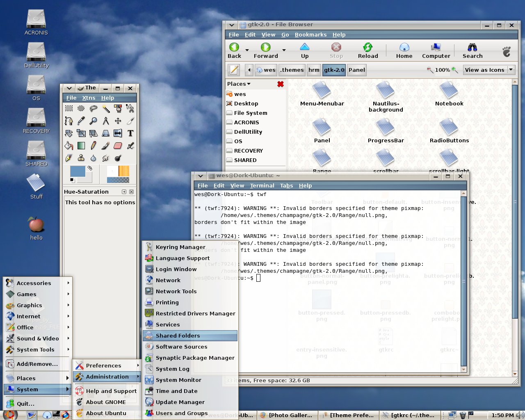The width and height of the screenshot is (525, 420).
Task: Jump to the .themes path bar button
Action: [292, 70]
